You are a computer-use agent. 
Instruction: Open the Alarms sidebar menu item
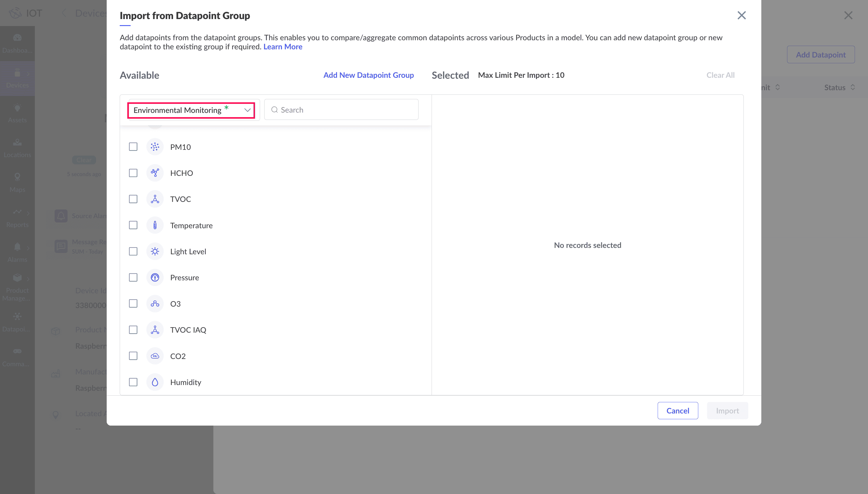[17, 252]
